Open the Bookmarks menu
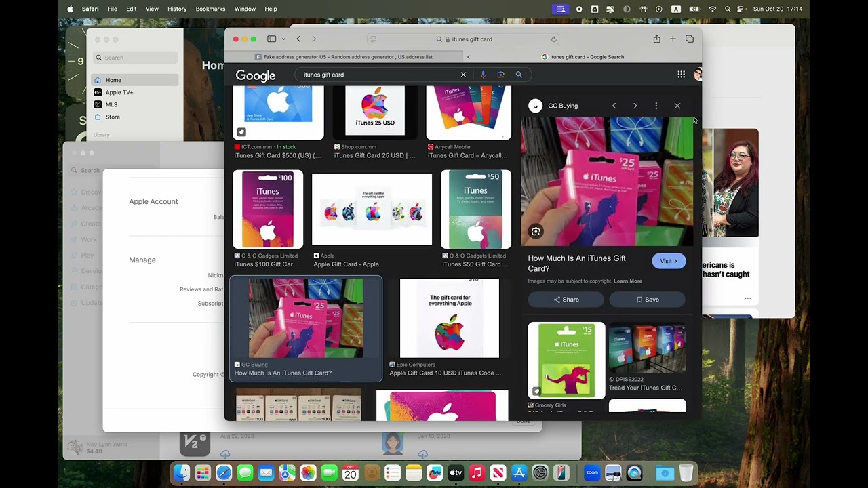 210,9
